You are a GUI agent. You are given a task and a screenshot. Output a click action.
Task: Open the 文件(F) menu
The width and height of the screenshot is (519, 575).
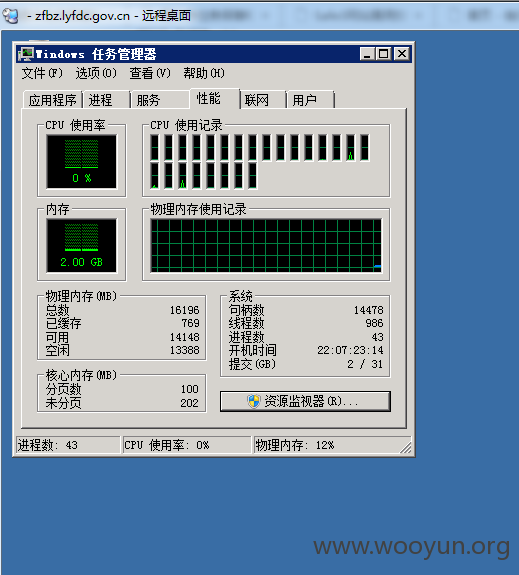tap(42, 73)
